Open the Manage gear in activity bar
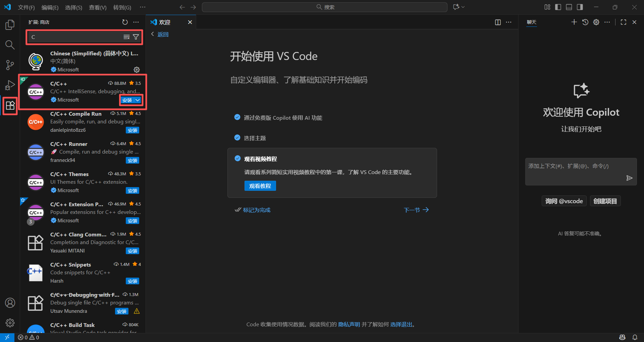 (10, 323)
